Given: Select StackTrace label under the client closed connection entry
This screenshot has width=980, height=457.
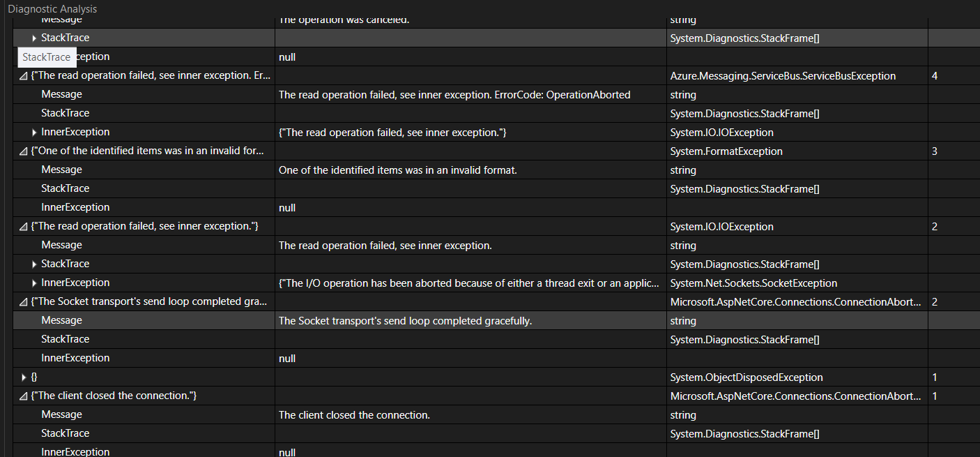Looking at the screenshot, I should point(65,434).
